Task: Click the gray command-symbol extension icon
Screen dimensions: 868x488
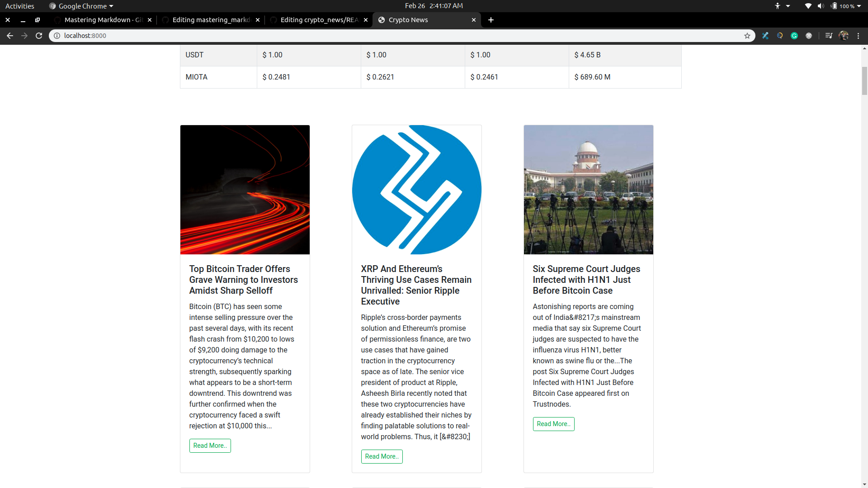Action: click(x=809, y=36)
